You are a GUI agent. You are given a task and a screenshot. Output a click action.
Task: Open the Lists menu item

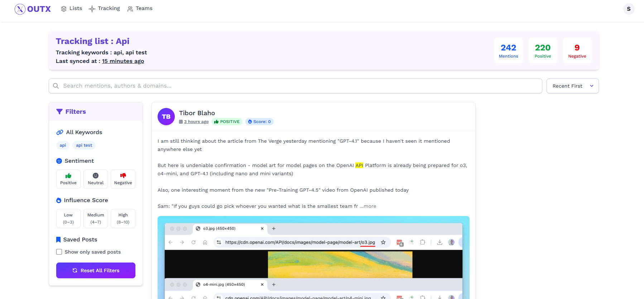[x=71, y=9]
